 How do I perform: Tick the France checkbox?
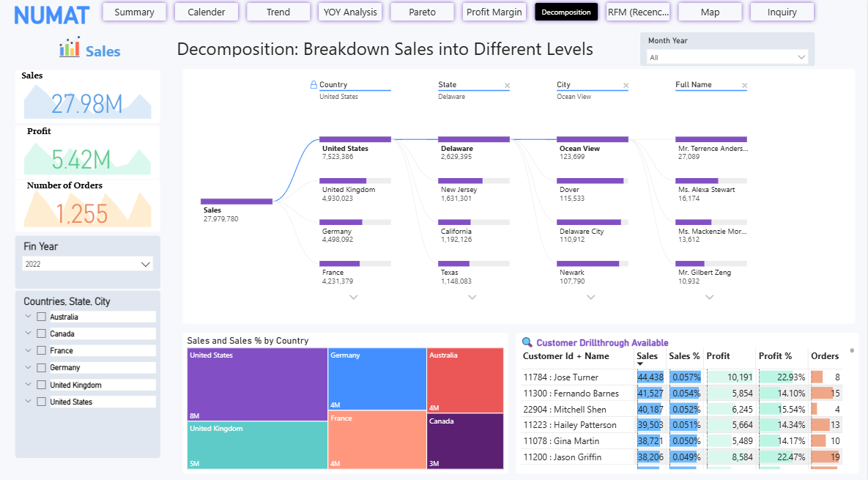tap(41, 350)
